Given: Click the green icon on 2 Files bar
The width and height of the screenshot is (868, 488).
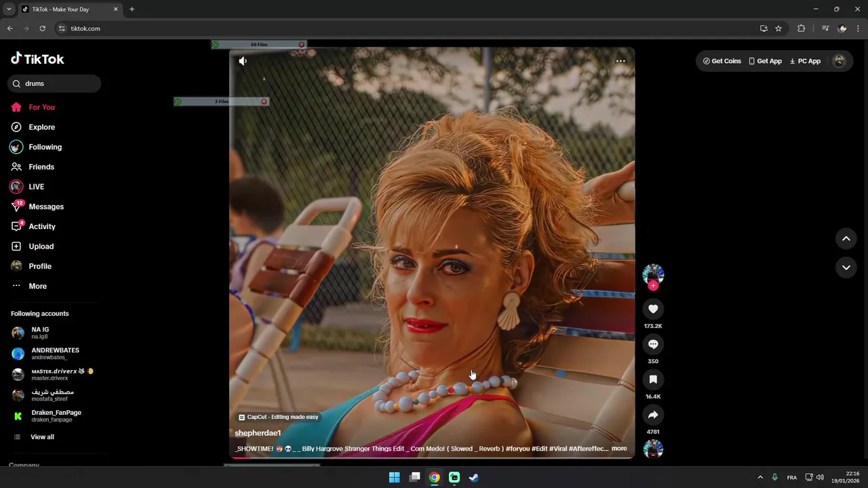Looking at the screenshot, I should coord(178,102).
